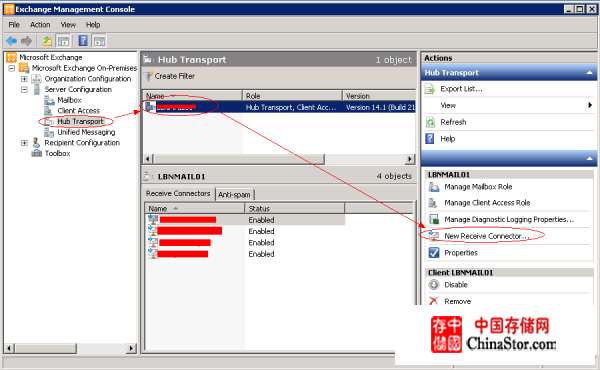Click the red Remove X icon
Screen dimensions: 600x370
(x=433, y=301)
